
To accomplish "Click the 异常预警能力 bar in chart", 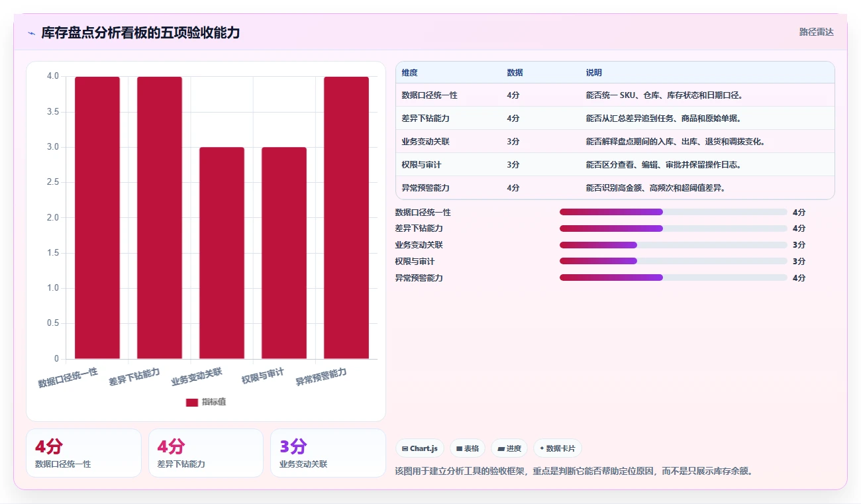I will pyautogui.click(x=346, y=218).
